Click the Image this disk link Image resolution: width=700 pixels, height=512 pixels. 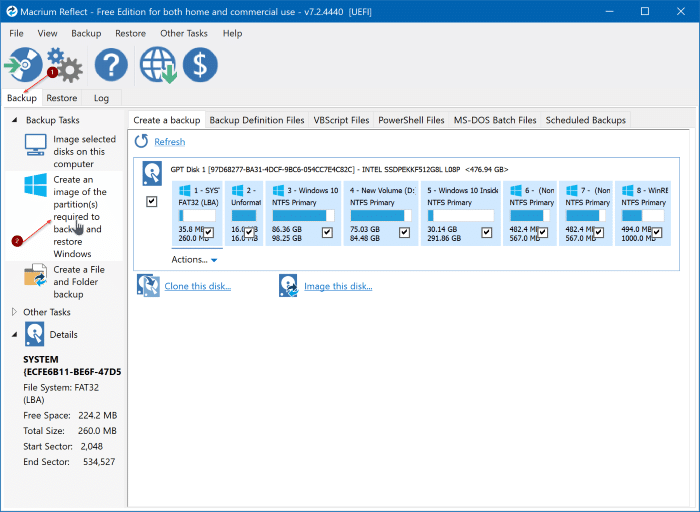click(338, 286)
